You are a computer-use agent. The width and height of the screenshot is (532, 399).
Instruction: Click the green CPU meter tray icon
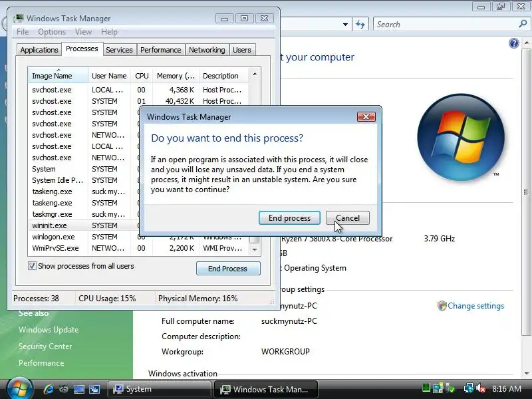[426, 388]
